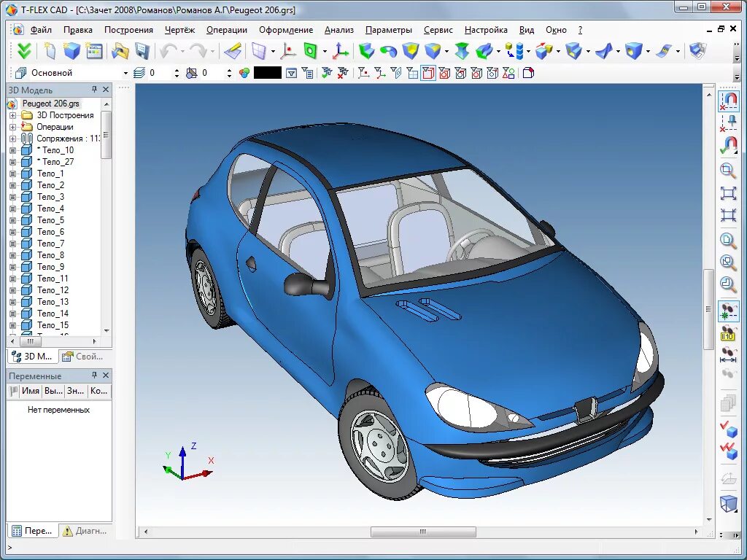The height and width of the screenshot is (560, 747).
Task: Click the Имя column header
Action: pyautogui.click(x=31, y=391)
